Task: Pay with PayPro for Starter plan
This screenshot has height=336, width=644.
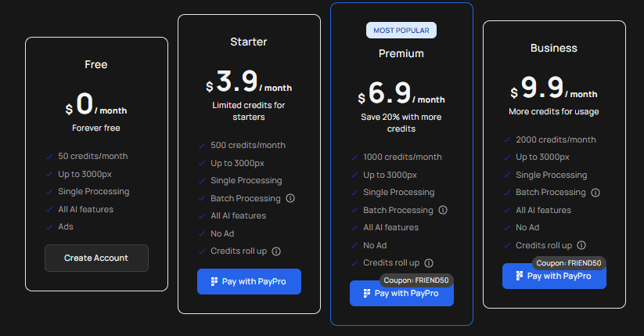Action: click(x=249, y=282)
